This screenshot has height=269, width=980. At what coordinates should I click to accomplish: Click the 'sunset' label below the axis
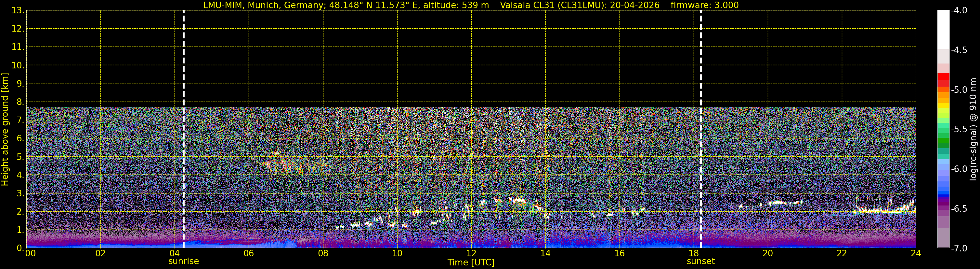click(701, 262)
